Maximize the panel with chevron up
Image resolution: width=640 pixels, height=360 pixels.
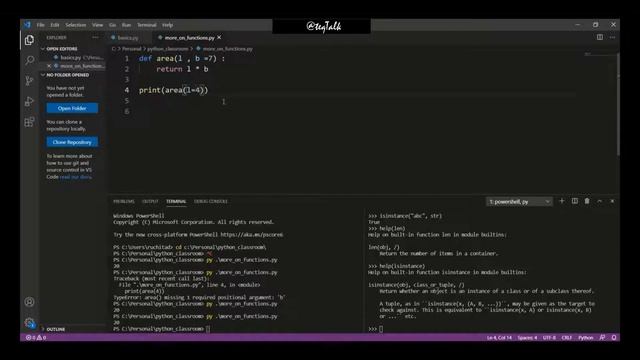[x=600, y=201]
